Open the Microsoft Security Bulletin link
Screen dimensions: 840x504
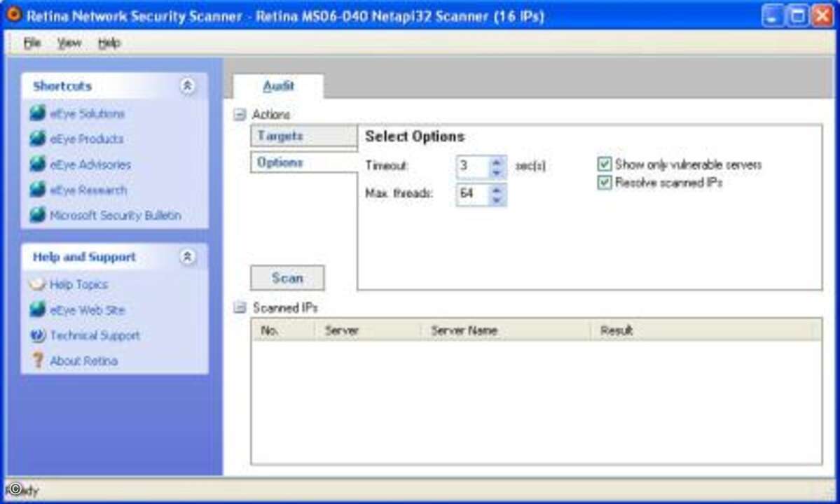tap(115, 215)
